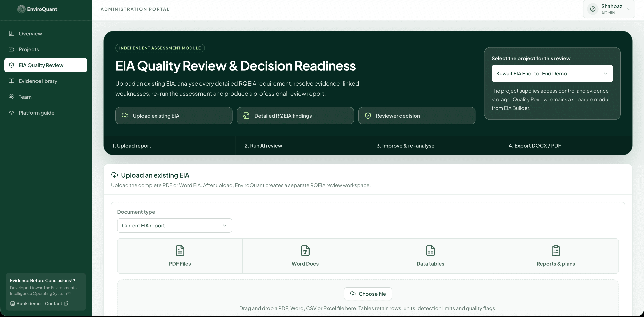
Task: Click the Choose file button
Action: [368, 294]
